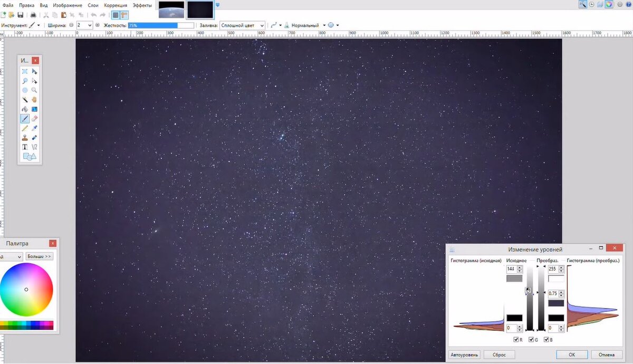Open the selection clipping mode dropdown
This screenshot has width=633, height=364.
pos(333,25)
